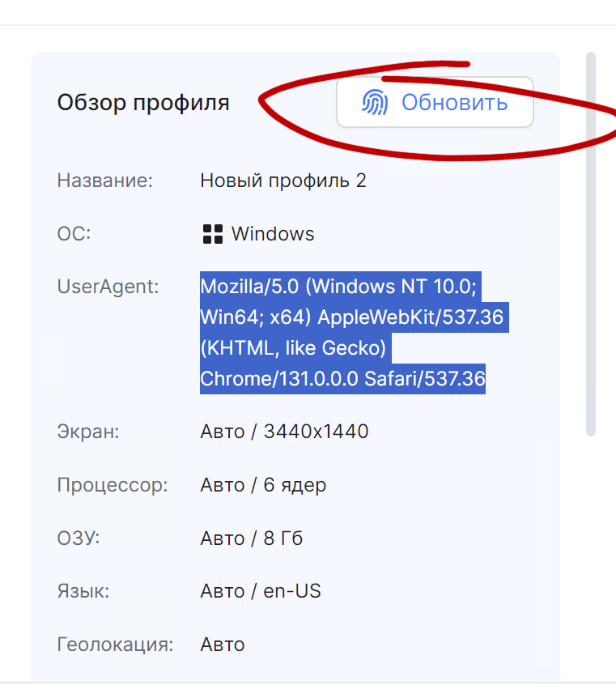Click the fingerprint icon beside Обновить

374,103
